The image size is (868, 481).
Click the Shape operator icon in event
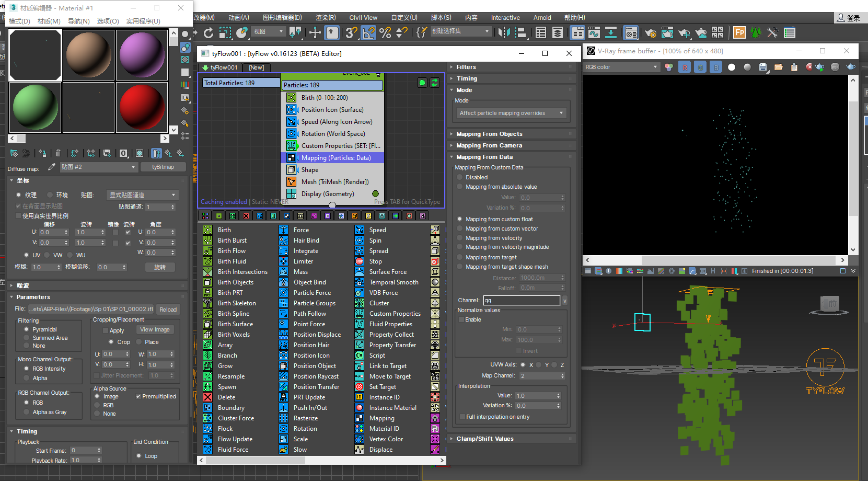click(x=292, y=170)
